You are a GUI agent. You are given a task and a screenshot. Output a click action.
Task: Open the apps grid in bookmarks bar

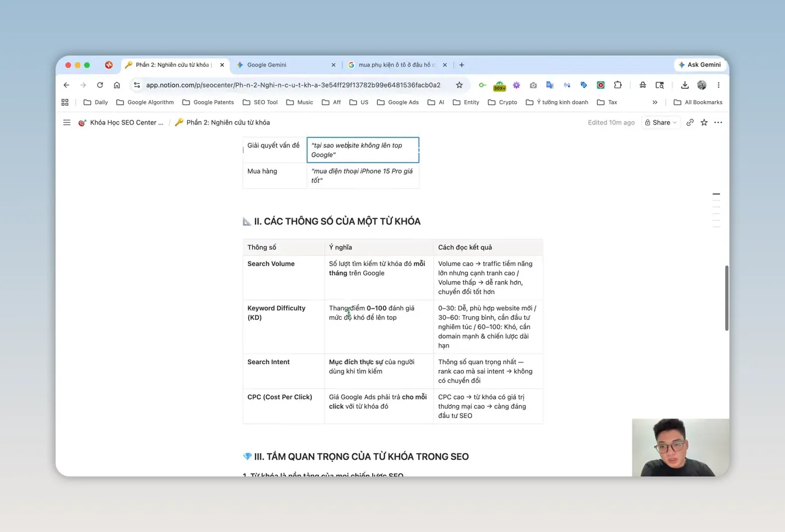pyautogui.click(x=65, y=102)
